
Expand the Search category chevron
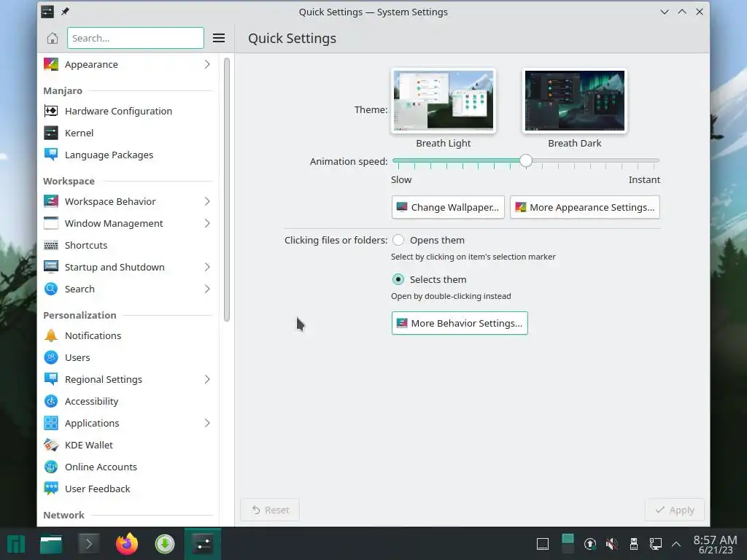coord(207,289)
